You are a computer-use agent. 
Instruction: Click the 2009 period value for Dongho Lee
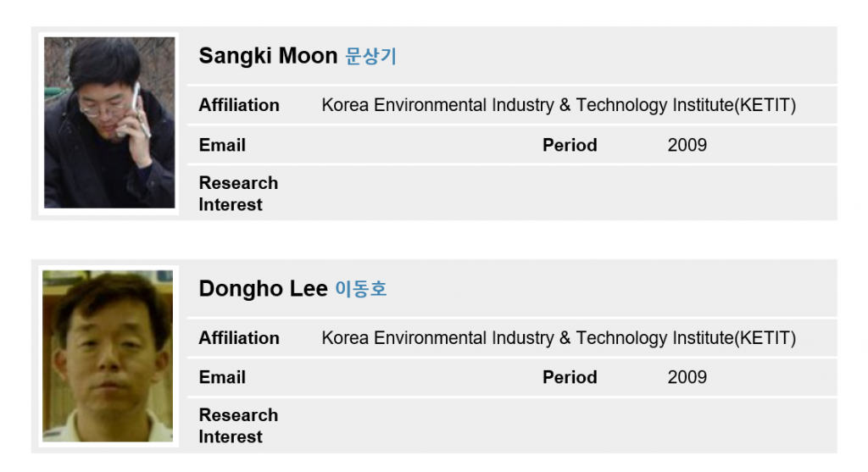(687, 377)
